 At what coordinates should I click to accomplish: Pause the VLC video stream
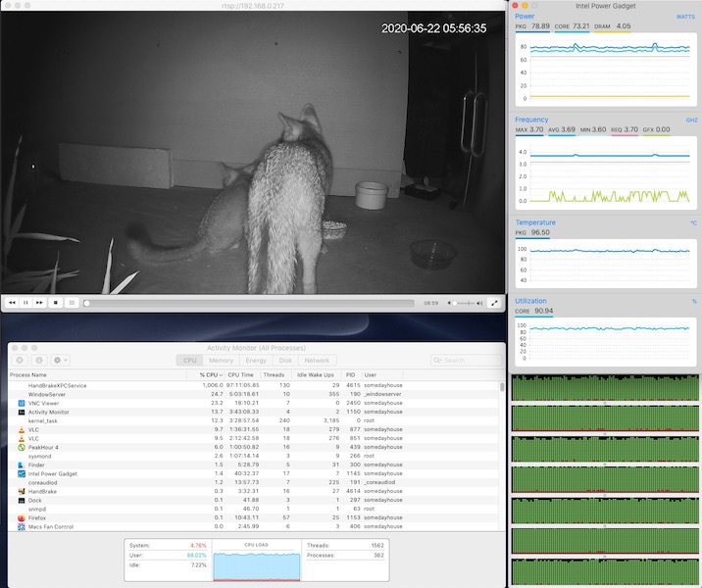pos(25,303)
